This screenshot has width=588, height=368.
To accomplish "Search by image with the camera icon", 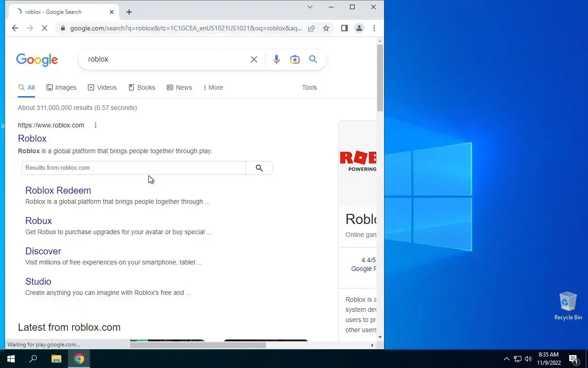I will click(x=295, y=59).
